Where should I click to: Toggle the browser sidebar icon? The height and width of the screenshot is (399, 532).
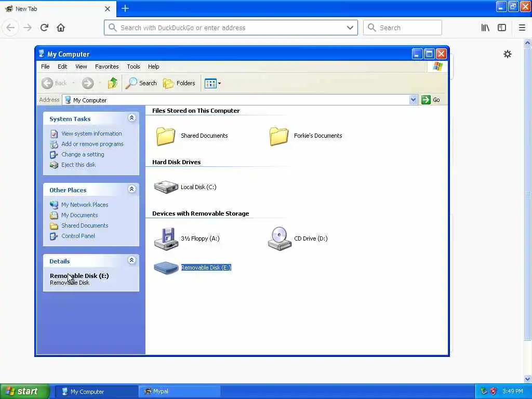502,28
